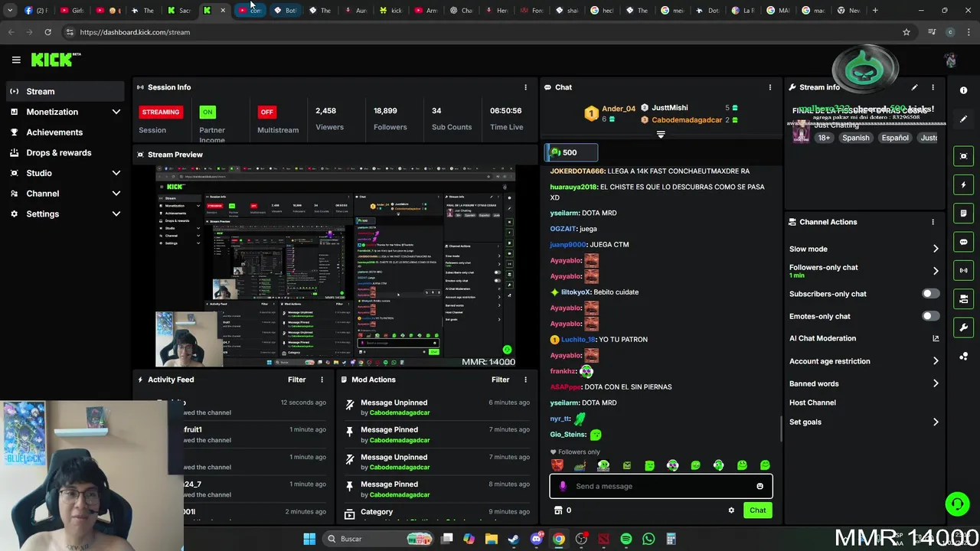Image resolution: width=980 pixels, height=551 pixels.
Task: Open Stream page in sidebar
Action: (x=65, y=91)
